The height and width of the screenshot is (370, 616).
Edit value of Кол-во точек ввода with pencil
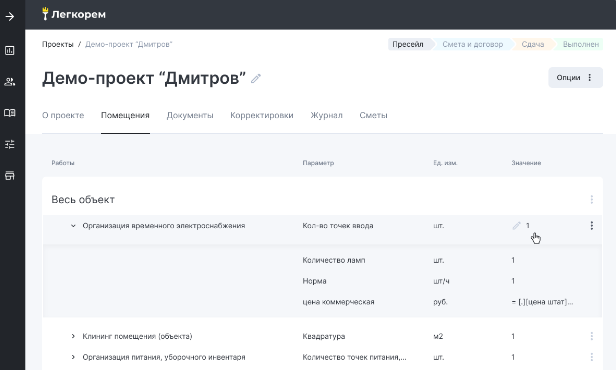[x=516, y=225]
